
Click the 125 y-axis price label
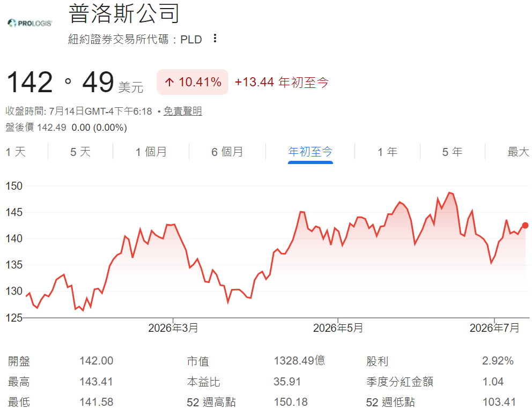pos(14,317)
